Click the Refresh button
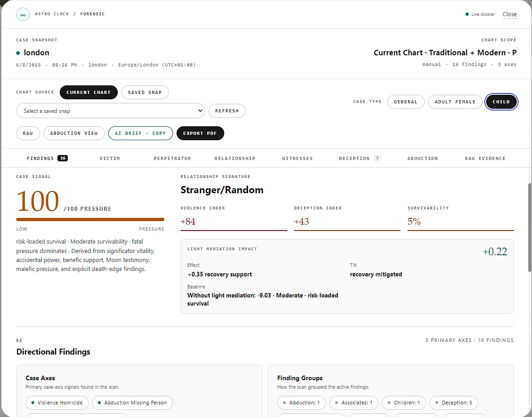 pos(226,111)
